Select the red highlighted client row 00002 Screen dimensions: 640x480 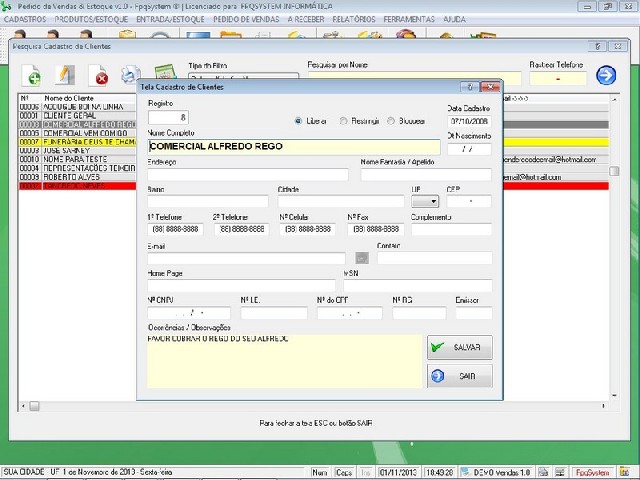[77, 186]
